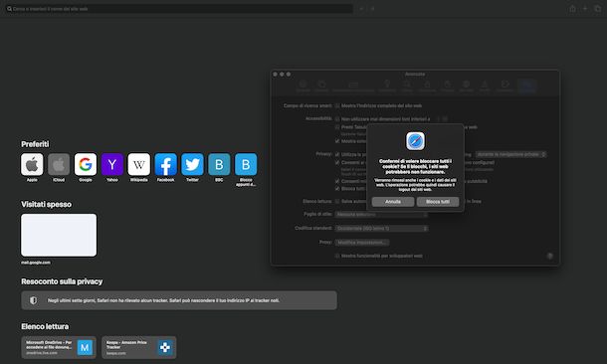Toggle the Mostra checkbox under Accessibilità
607x364 pixels.
coord(337,141)
